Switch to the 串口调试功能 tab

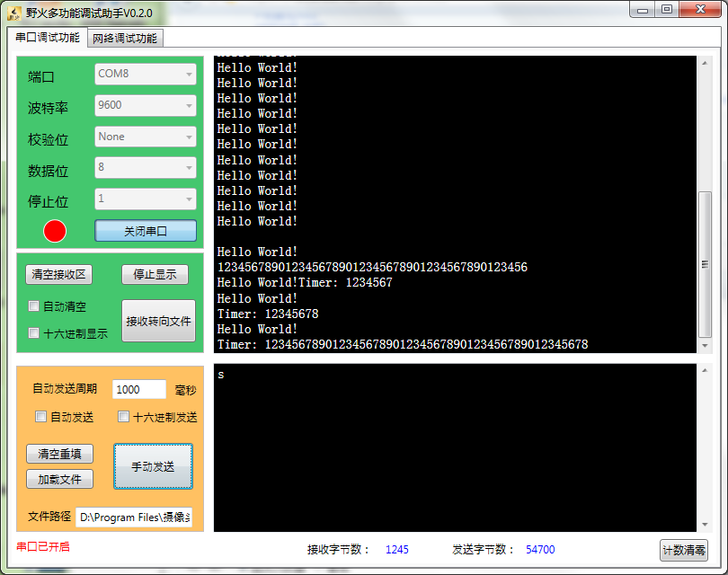point(48,38)
